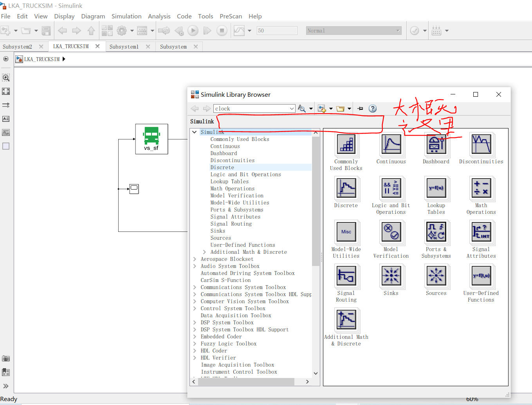Select Sources in the library tree
Screen dimensions: 532x405
click(x=221, y=238)
